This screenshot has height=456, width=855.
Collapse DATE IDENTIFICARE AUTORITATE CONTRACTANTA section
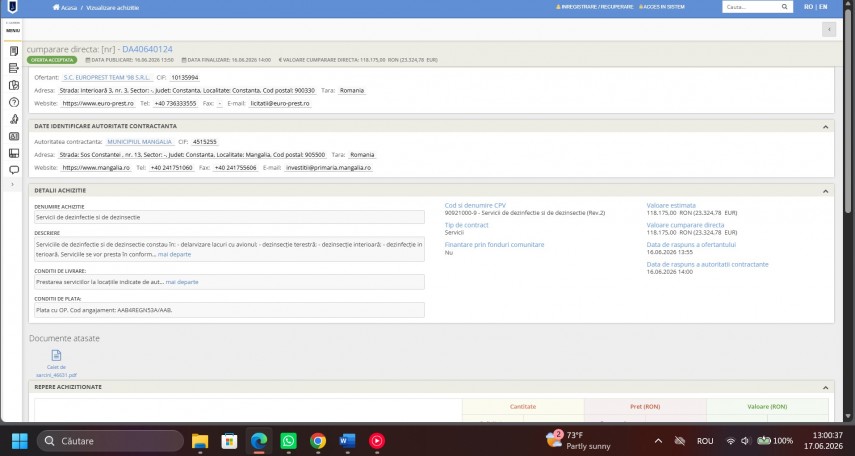click(x=825, y=127)
